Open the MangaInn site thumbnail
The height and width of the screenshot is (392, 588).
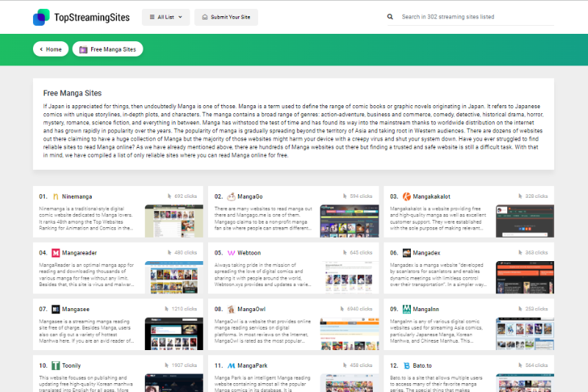click(525, 334)
